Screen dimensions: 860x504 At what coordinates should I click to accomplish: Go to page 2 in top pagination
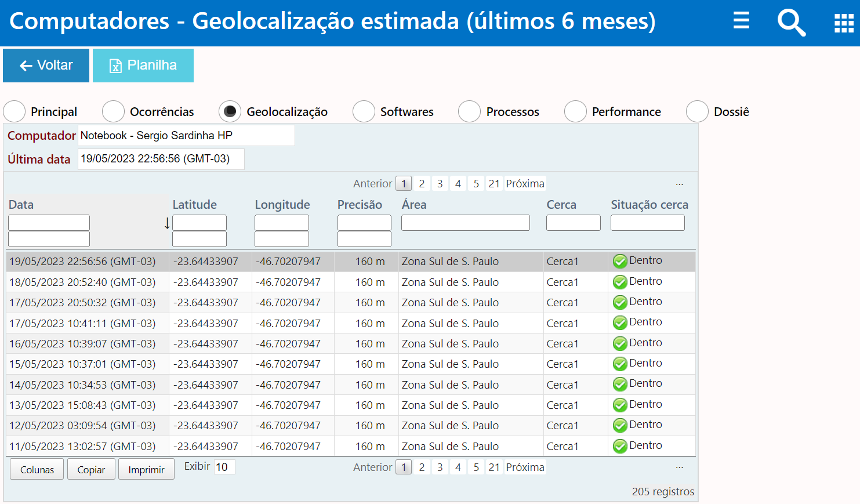click(422, 184)
